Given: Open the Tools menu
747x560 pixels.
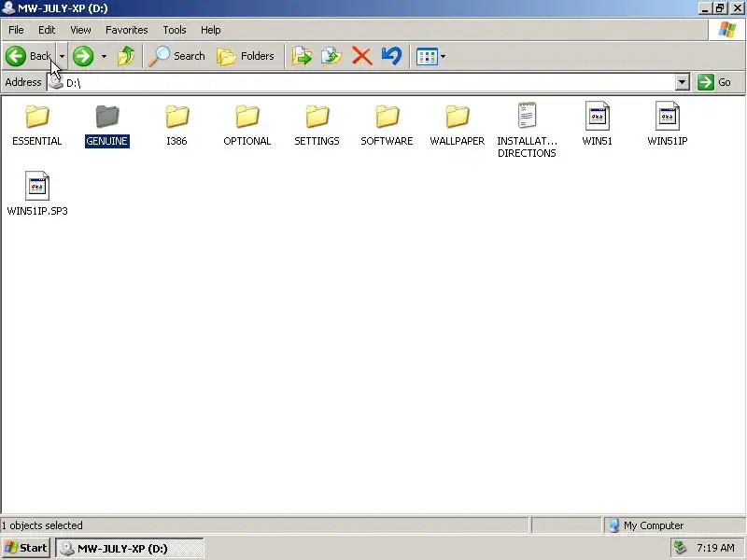Looking at the screenshot, I should click(x=175, y=30).
